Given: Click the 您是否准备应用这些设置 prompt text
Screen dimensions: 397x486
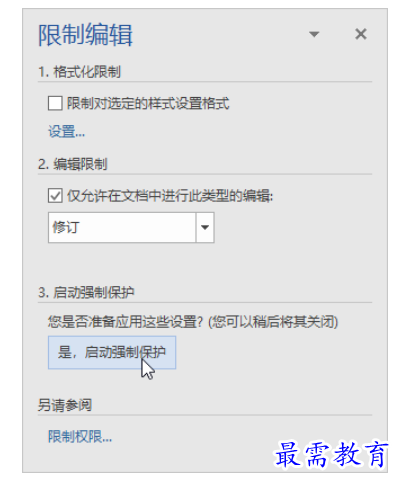Looking at the screenshot, I should pyautogui.click(x=125, y=322).
